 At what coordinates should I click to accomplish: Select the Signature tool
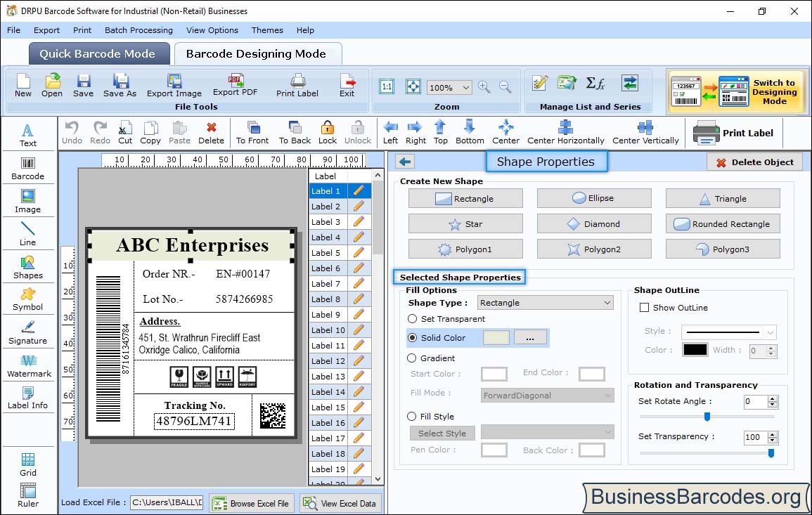28,333
